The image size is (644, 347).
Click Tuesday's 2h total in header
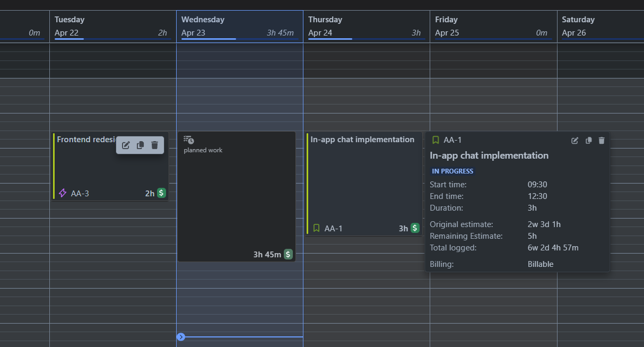pyautogui.click(x=162, y=33)
